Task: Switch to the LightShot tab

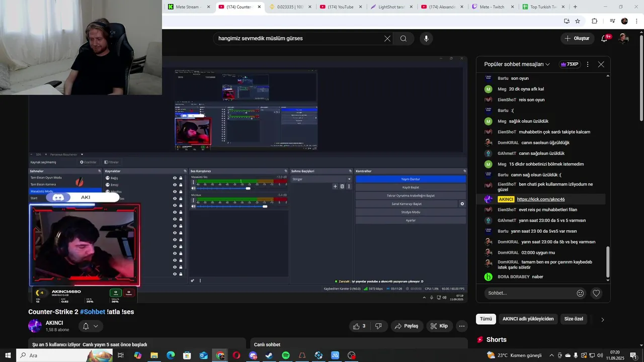Action: [391, 7]
